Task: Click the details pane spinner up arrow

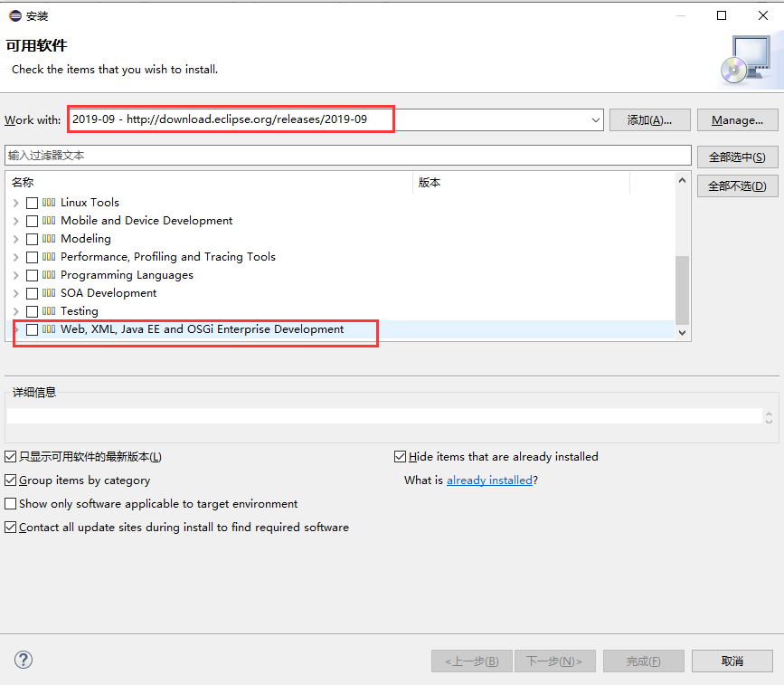Action: [769, 414]
